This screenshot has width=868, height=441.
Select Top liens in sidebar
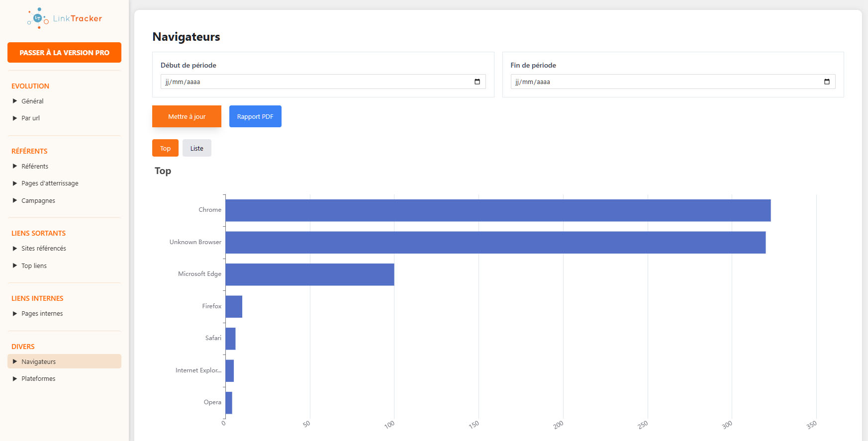tap(34, 266)
